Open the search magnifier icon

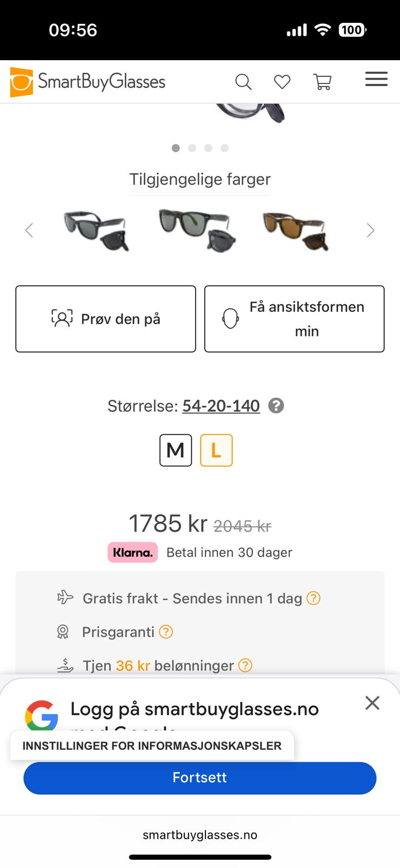coord(243,82)
